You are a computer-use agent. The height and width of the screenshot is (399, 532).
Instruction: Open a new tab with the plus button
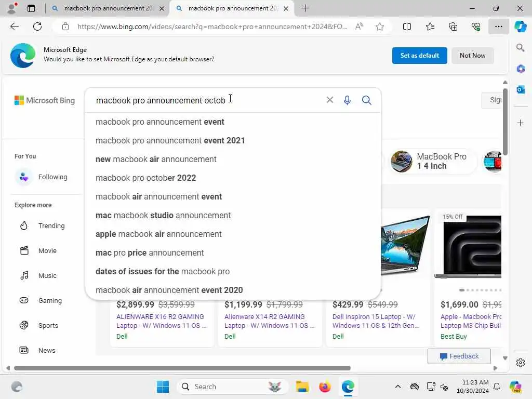point(305,8)
